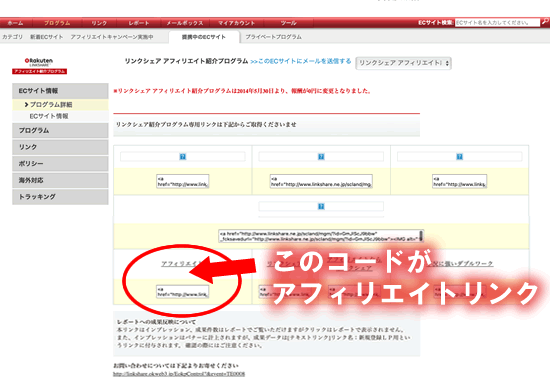Switch to the カテゴリ tab
The image size is (550, 379).
[12, 37]
